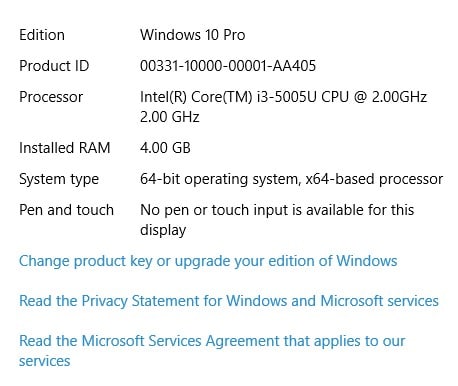Click the Intel Core i3-5005U processor text
The width and height of the screenshot is (458, 386).
coord(283,97)
